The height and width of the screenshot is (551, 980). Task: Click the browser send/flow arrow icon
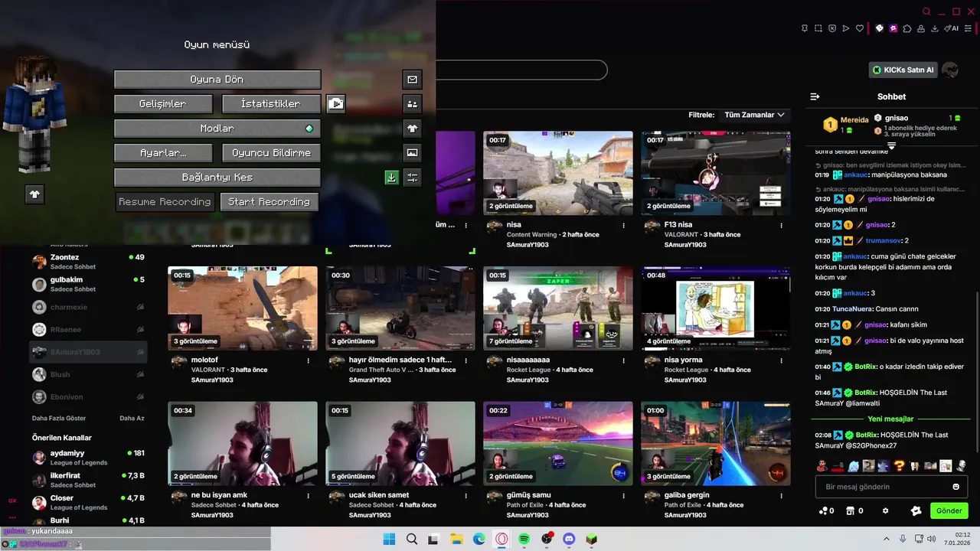tap(846, 28)
